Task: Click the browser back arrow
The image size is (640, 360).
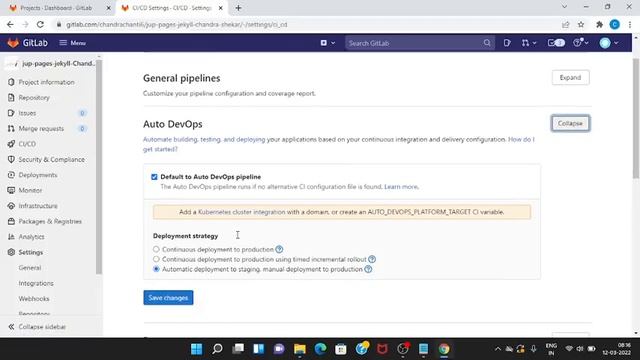Action: click(x=10, y=24)
